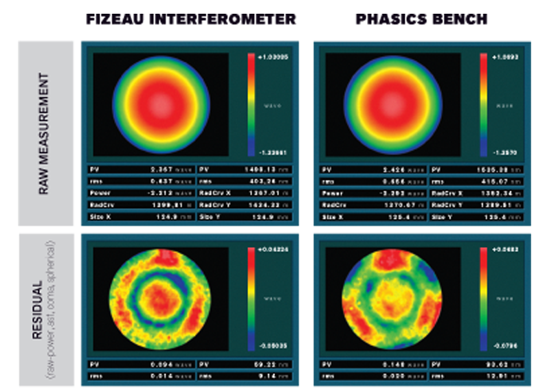Image resolution: width=558 pixels, height=392 pixels.
Task: Select the '(raw-power, ast, coma, spherical)' subtitle
Action: pos(52,310)
